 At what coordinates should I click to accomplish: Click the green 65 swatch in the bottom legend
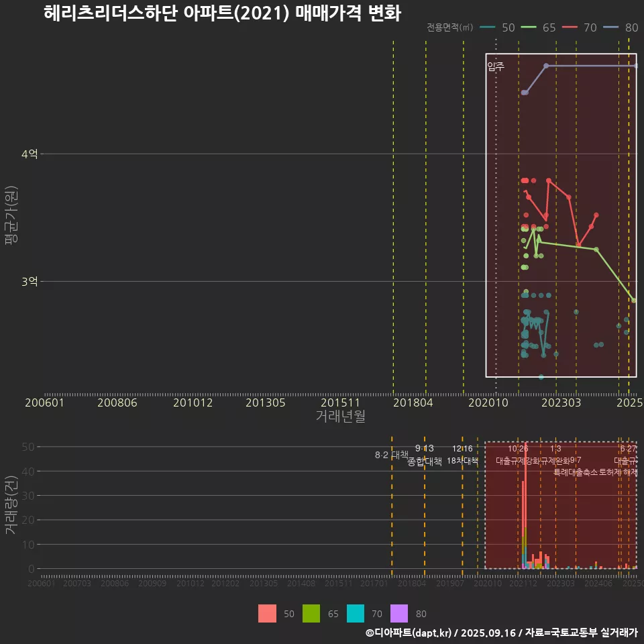tap(311, 614)
